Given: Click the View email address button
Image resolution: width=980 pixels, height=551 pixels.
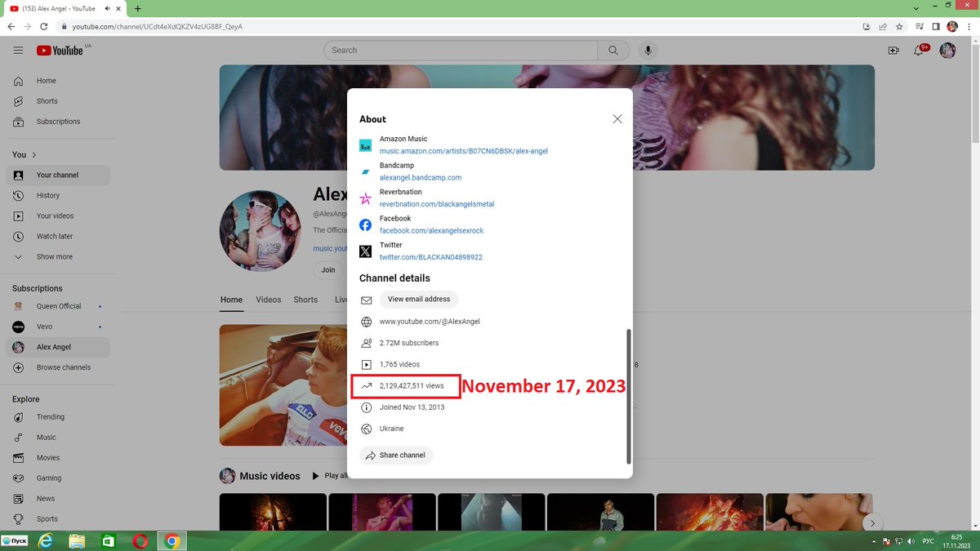Looking at the screenshot, I should (x=419, y=300).
